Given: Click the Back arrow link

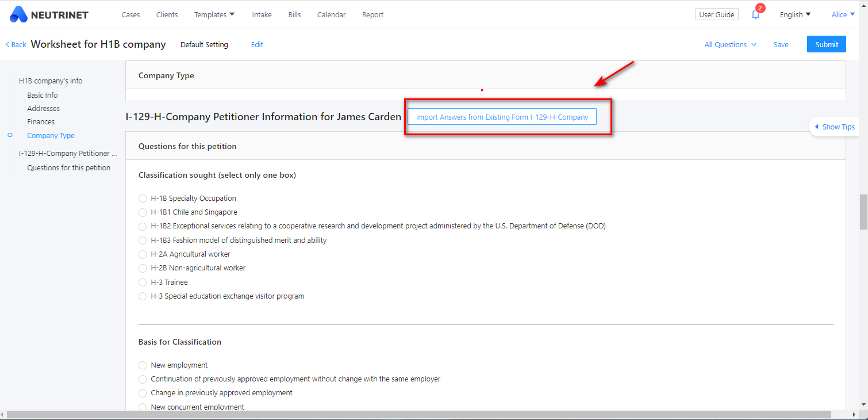Looking at the screenshot, I should point(16,44).
